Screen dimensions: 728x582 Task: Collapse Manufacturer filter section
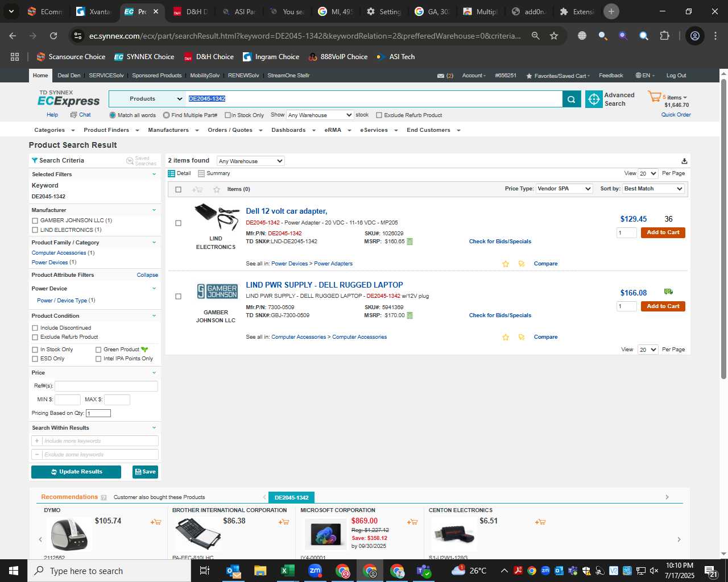pos(154,210)
